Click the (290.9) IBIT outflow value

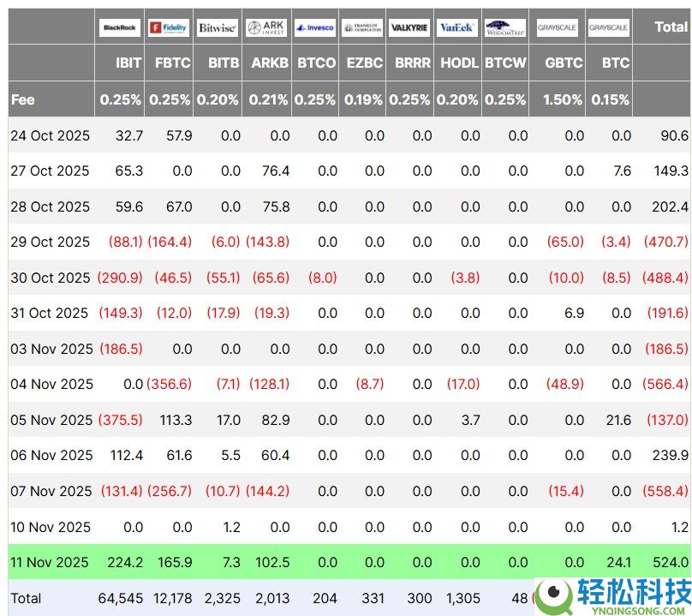click(120, 278)
